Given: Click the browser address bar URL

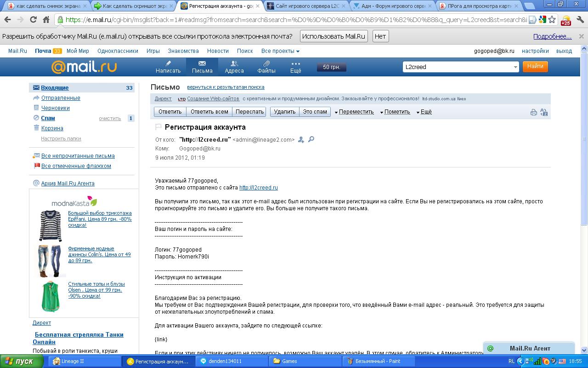Looking at the screenshot, I should (x=296, y=20).
